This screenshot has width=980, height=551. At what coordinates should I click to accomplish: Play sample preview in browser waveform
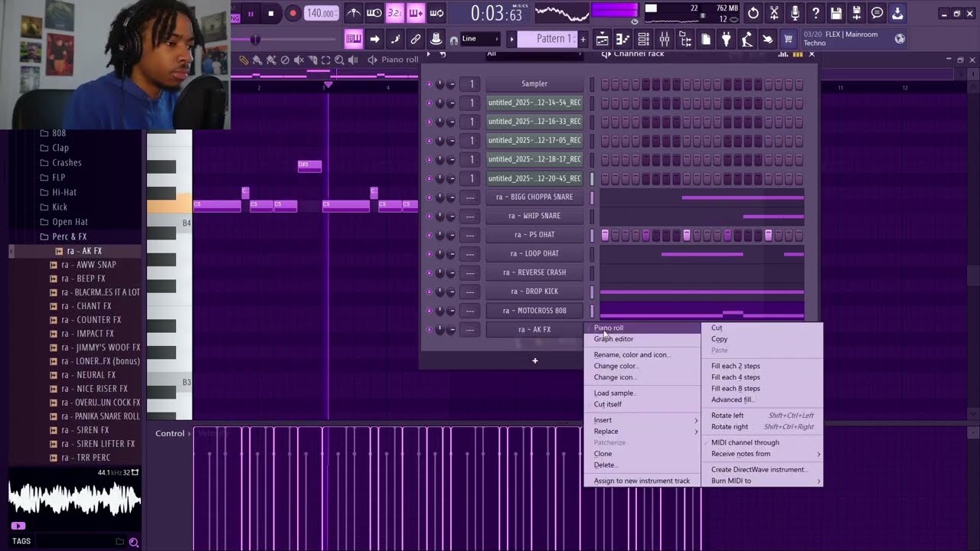pyautogui.click(x=18, y=526)
